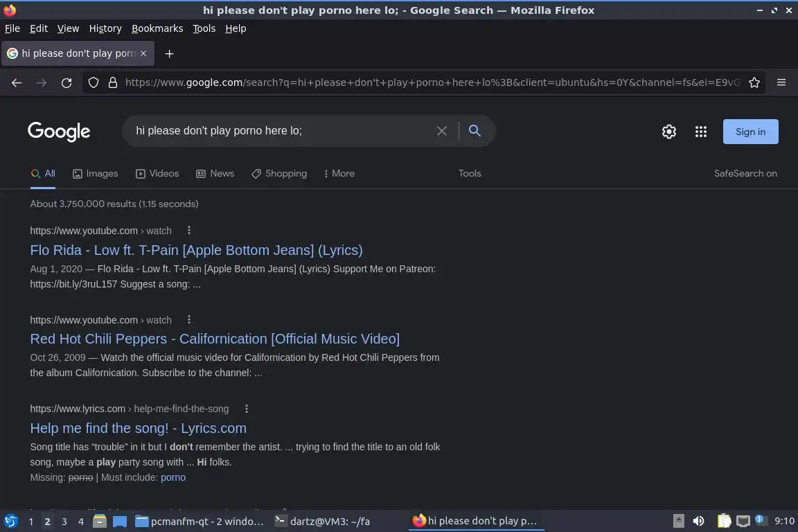The width and height of the screenshot is (798, 532).
Task: Switch to workspace 3
Action: [64, 522]
